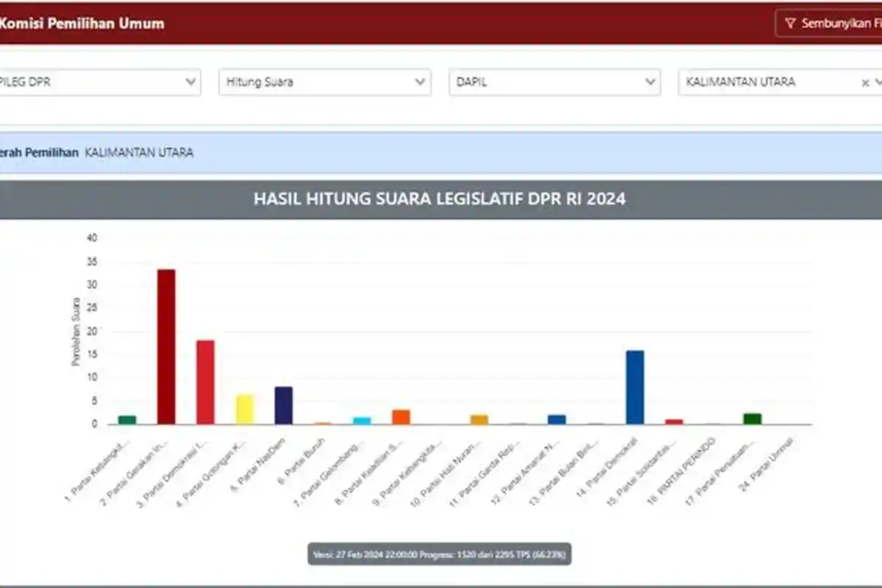Click the filter funnel icon on Sembunyikan Filter

[x=790, y=23]
